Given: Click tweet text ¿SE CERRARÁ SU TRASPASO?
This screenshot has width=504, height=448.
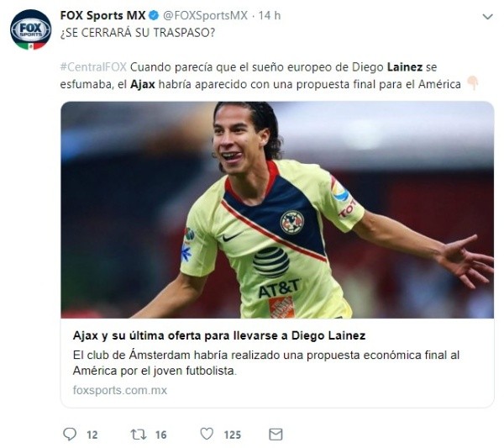Looking at the screenshot, I should coord(138,33).
